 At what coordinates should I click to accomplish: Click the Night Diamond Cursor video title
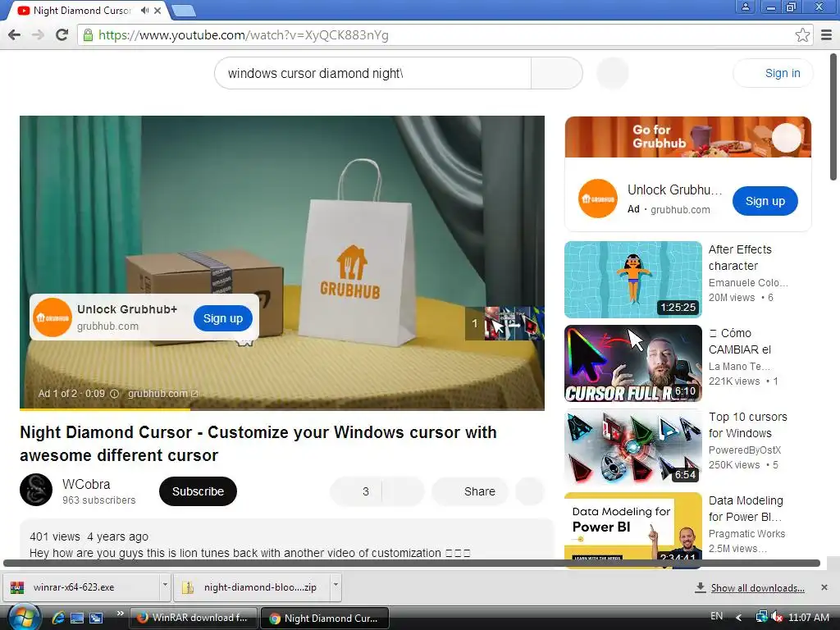tap(258, 444)
